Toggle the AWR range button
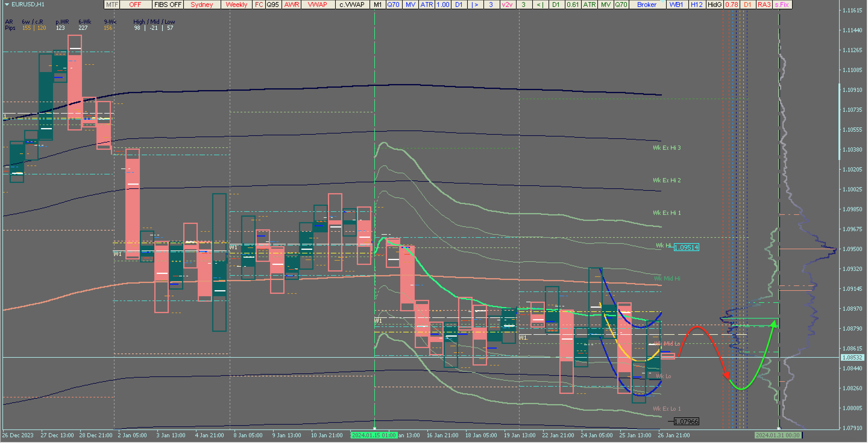The width and height of the screenshot is (868, 443). pos(291,5)
